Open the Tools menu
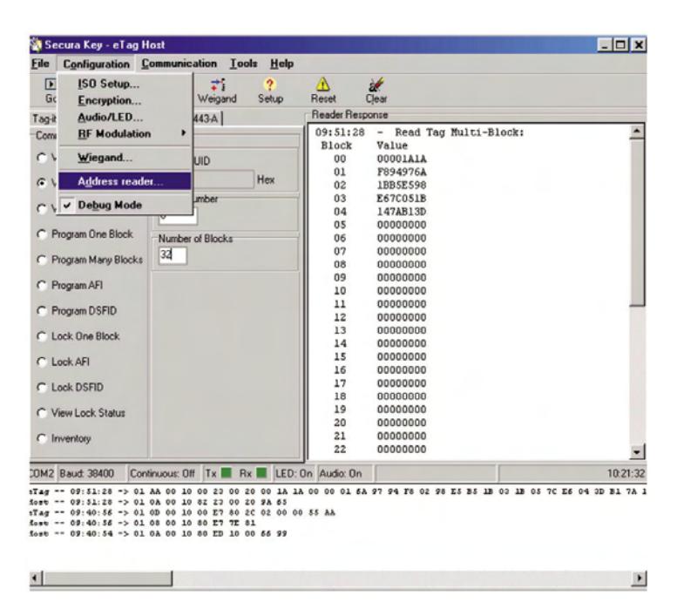Image resolution: width=677 pixels, height=616 pixels. (x=243, y=64)
